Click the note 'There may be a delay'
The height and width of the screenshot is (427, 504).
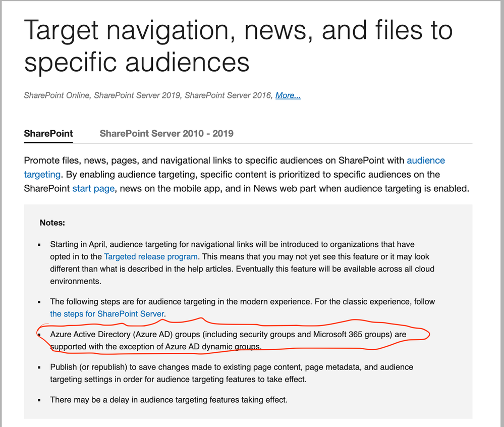[x=169, y=400]
